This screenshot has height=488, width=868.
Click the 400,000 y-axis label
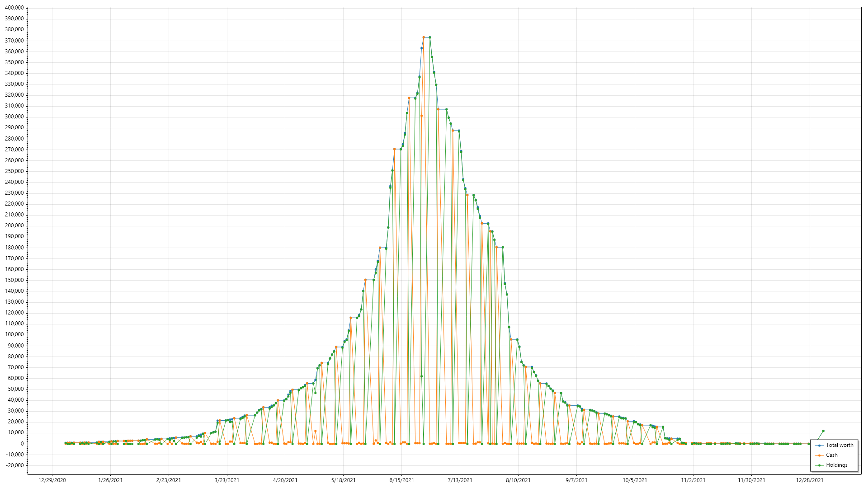(14, 8)
